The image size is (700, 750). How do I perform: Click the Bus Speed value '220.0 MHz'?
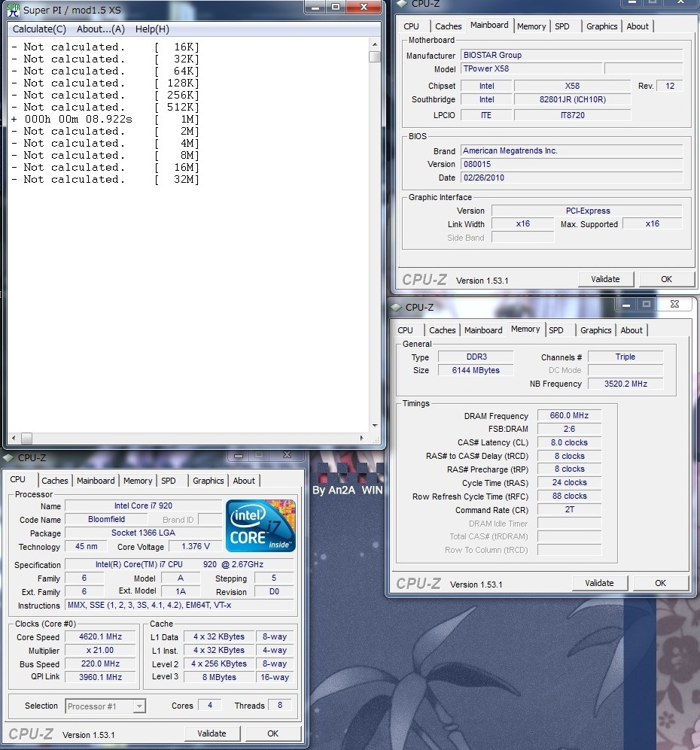point(100,663)
